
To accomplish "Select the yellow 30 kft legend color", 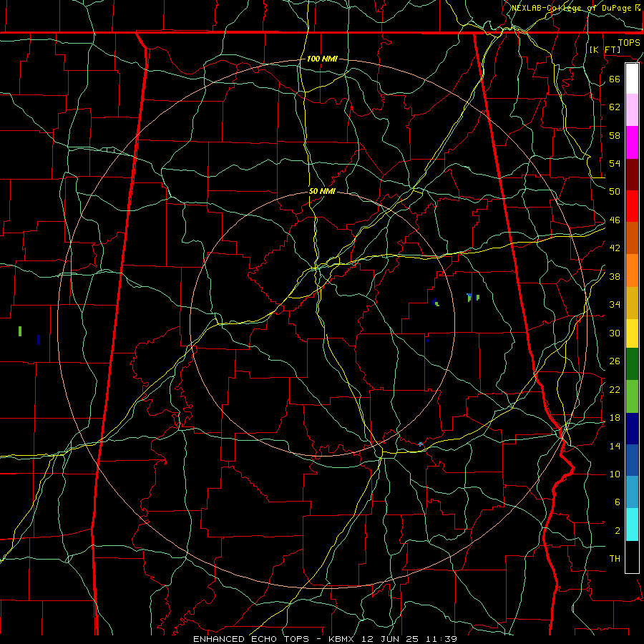I will click(x=632, y=333).
